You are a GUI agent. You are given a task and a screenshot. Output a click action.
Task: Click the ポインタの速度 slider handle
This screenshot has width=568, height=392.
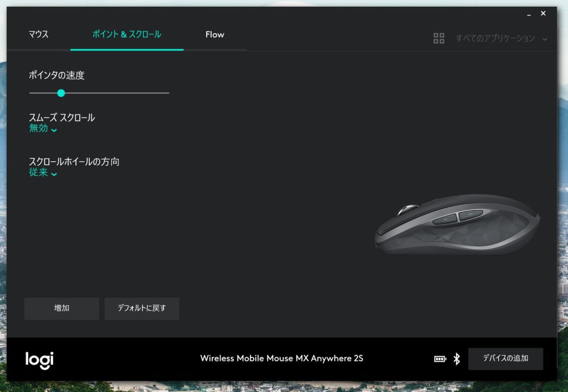tap(61, 93)
